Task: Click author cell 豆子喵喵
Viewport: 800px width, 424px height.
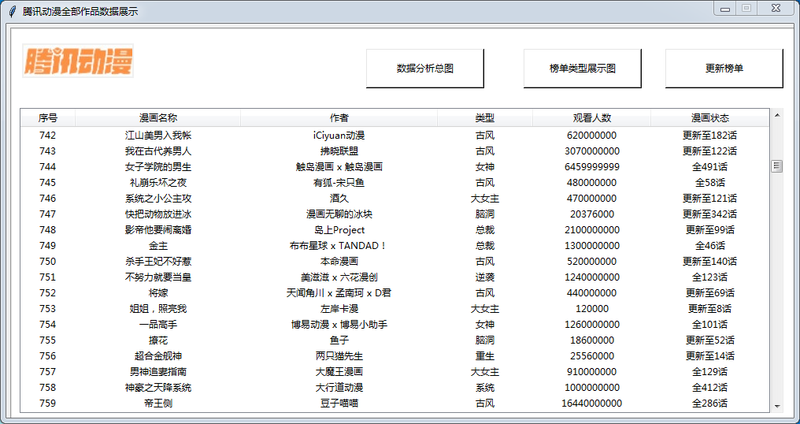Action: point(339,404)
